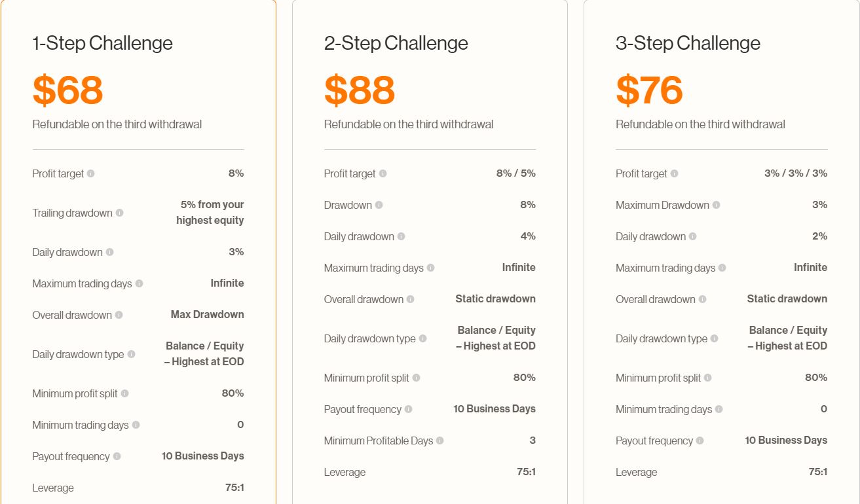Click 3-Step Daily drawdown type info icon
Screen dimensions: 860x504
[714, 338]
